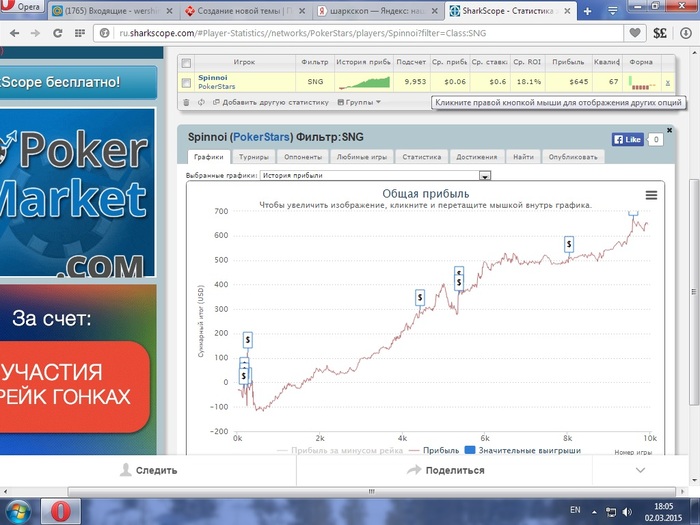Switch to the Найти tab
This screenshot has width=700, height=525.
(x=523, y=157)
